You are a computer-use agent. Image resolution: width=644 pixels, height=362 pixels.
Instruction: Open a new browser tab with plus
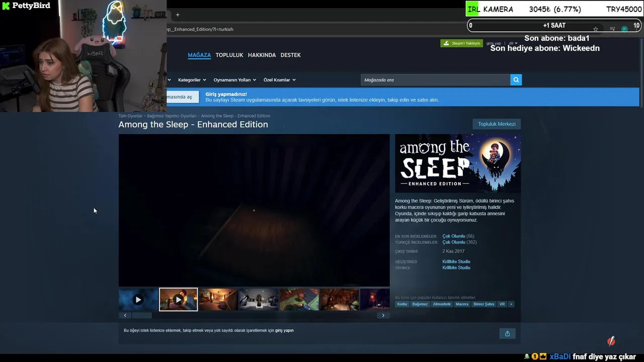coord(178,15)
